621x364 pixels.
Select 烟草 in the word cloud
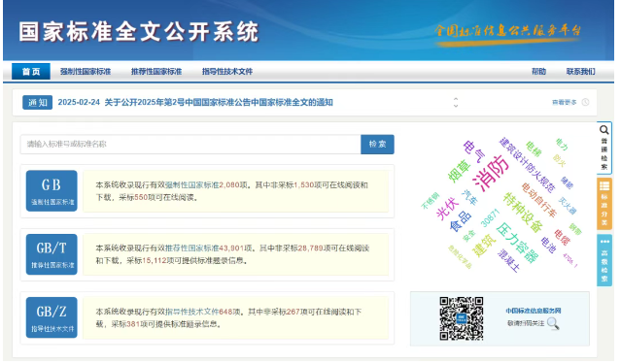(x=460, y=170)
